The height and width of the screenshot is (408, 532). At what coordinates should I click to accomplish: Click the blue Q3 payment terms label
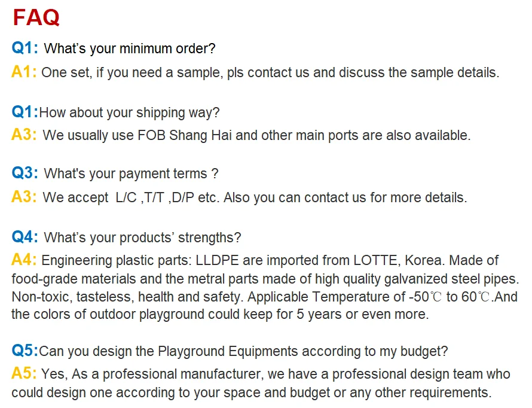click(x=25, y=172)
